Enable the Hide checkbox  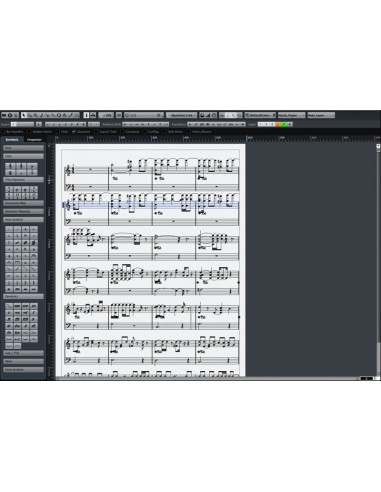(58, 132)
